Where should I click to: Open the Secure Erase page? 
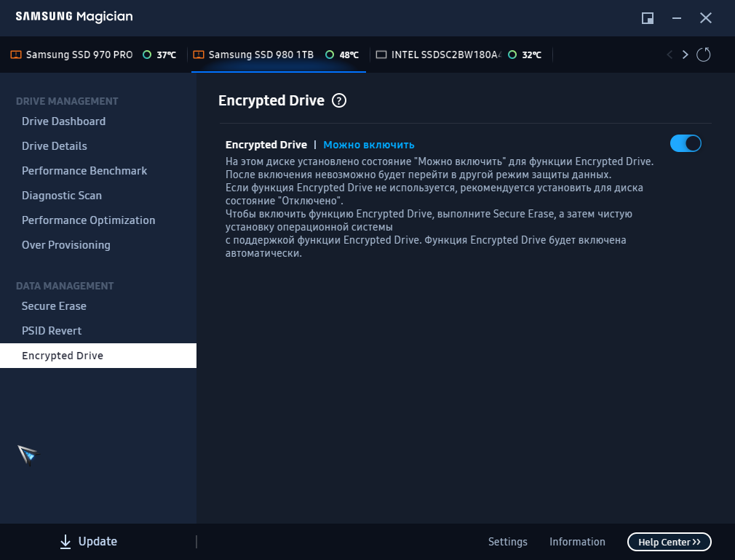54,306
